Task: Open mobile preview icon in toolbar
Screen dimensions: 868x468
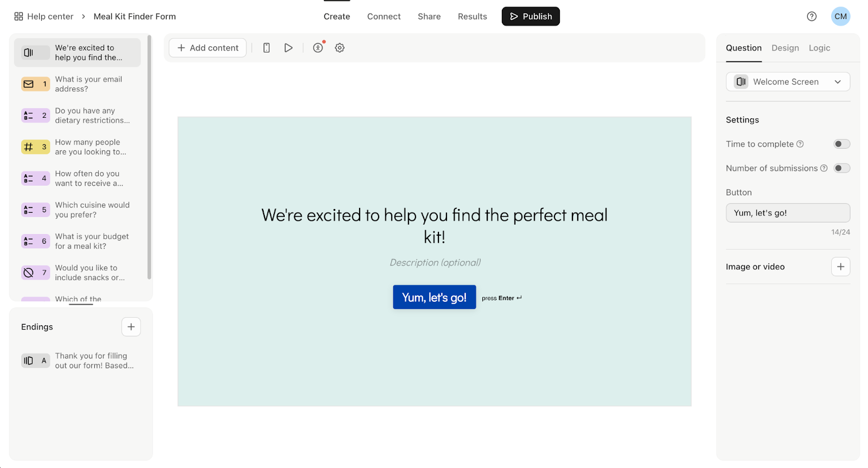Action: [266, 48]
